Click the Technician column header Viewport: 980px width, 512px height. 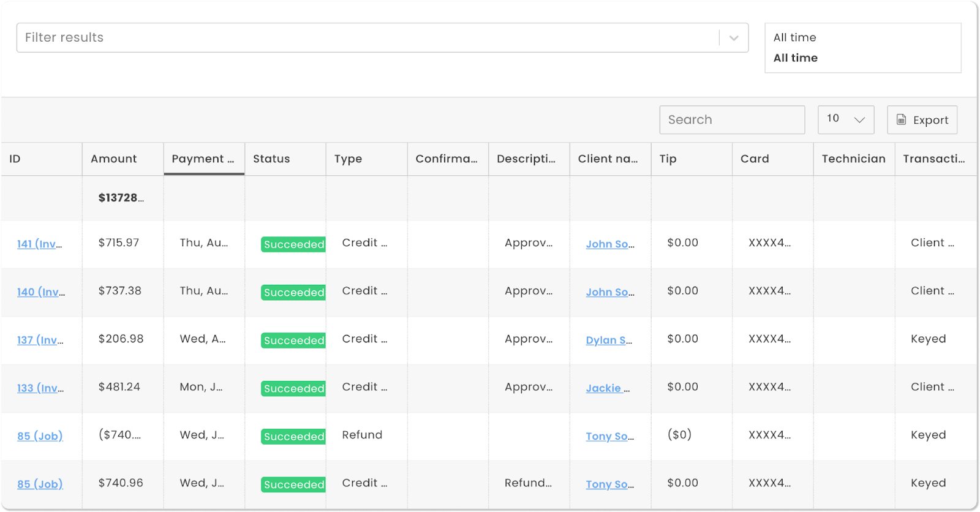click(x=853, y=159)
